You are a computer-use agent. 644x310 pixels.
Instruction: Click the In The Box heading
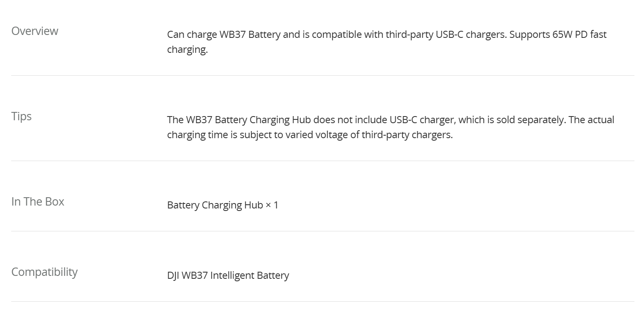38,202
